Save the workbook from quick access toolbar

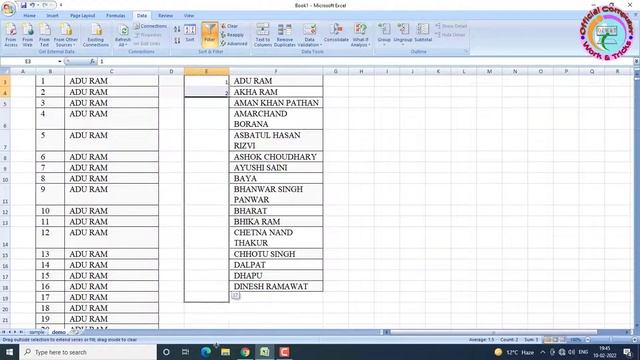[24, 5]
